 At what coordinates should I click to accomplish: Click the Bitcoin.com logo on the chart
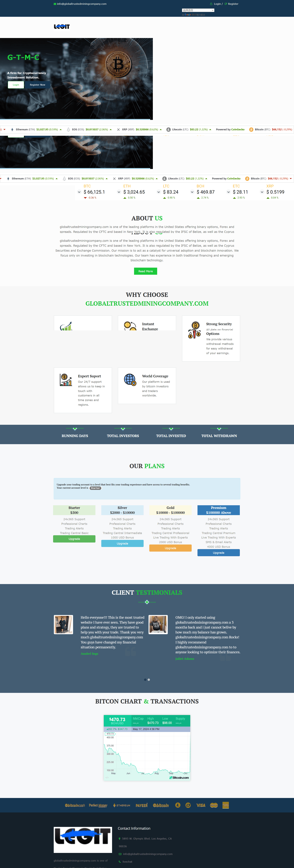pos(179,778)
